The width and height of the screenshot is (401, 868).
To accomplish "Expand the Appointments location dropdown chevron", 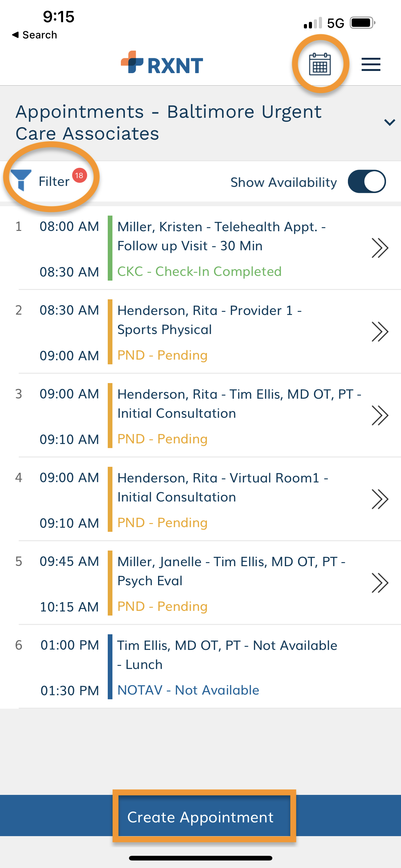I will (389, 122).
